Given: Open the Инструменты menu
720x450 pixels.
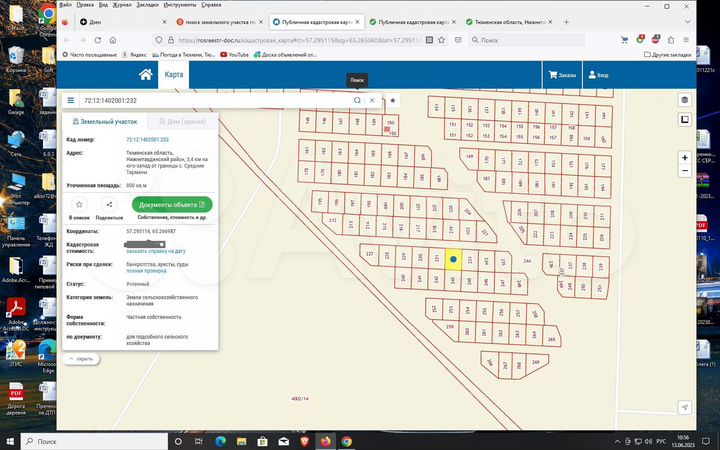Looking at the screenshot, I should point(179,5).
